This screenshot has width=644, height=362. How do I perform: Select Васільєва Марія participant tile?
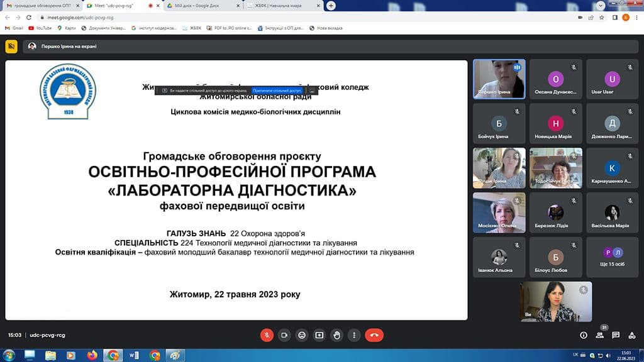tap(613, 212)
